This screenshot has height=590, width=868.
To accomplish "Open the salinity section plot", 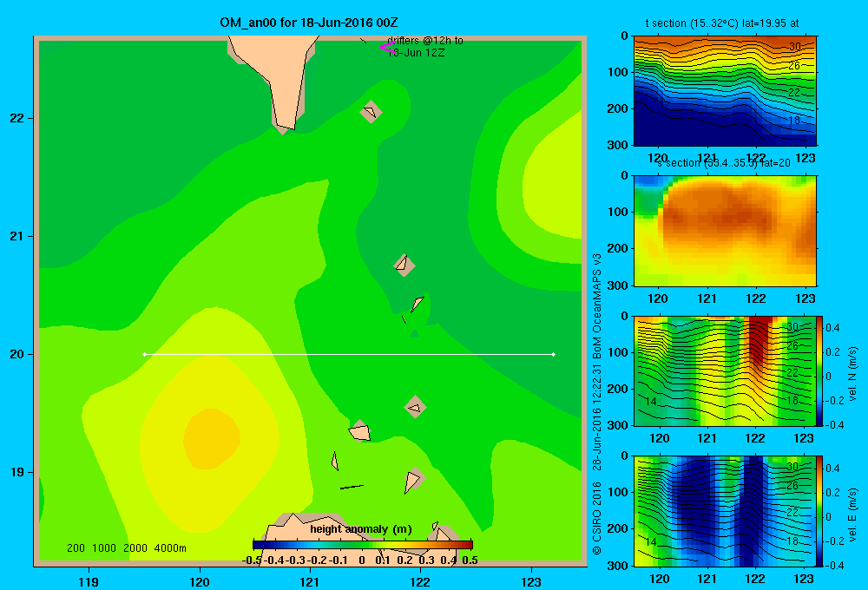I will tap(725, 231).
